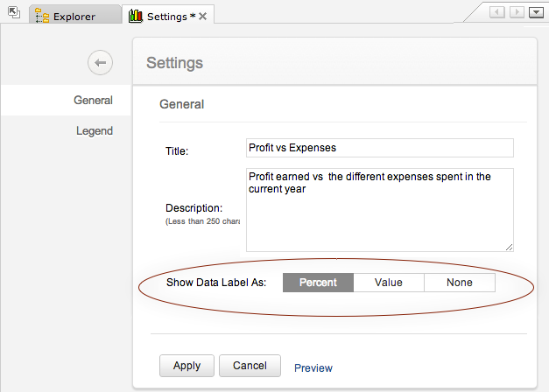Image resolution: width=549 pixels, height=392 pixels.
Task: Click the Title input field
Action: point(379,148)
